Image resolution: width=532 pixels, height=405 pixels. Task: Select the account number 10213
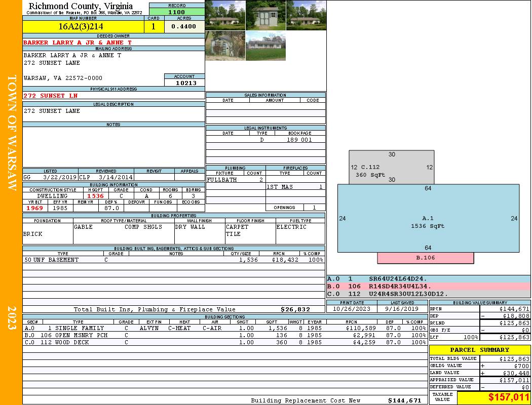(x=184, y=83)
